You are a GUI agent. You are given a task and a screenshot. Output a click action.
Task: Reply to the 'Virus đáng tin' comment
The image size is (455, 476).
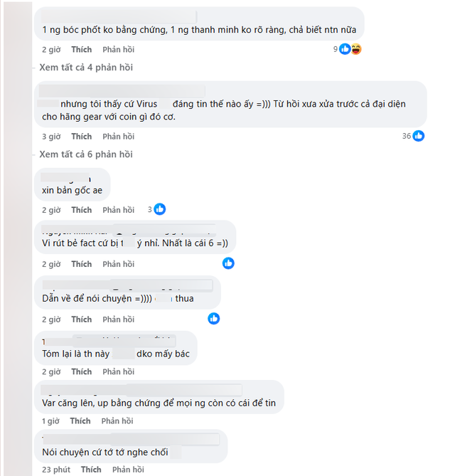[x=118, y=137]
